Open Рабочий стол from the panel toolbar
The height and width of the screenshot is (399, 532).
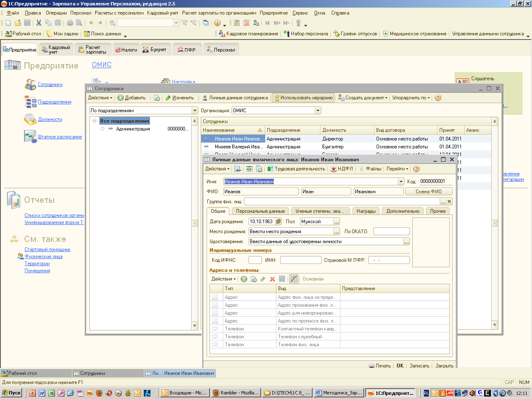(23, 34)
